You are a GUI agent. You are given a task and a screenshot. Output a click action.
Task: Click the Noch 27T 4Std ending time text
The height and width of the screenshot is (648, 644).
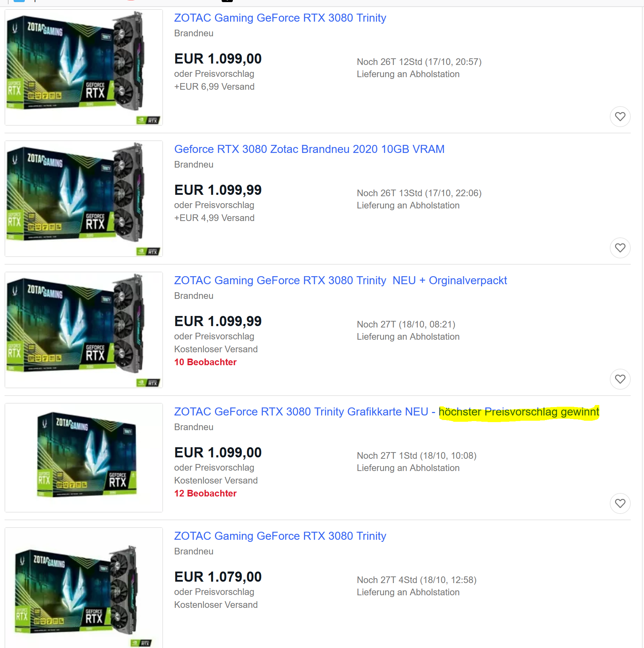pyautogui.click(x=416, y=580)
